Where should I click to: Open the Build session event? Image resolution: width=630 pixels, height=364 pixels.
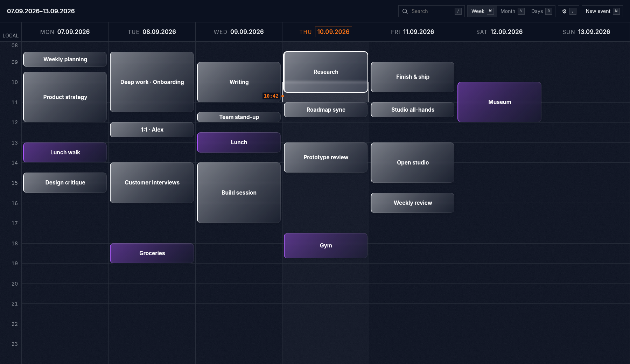[x=239, y=192]
